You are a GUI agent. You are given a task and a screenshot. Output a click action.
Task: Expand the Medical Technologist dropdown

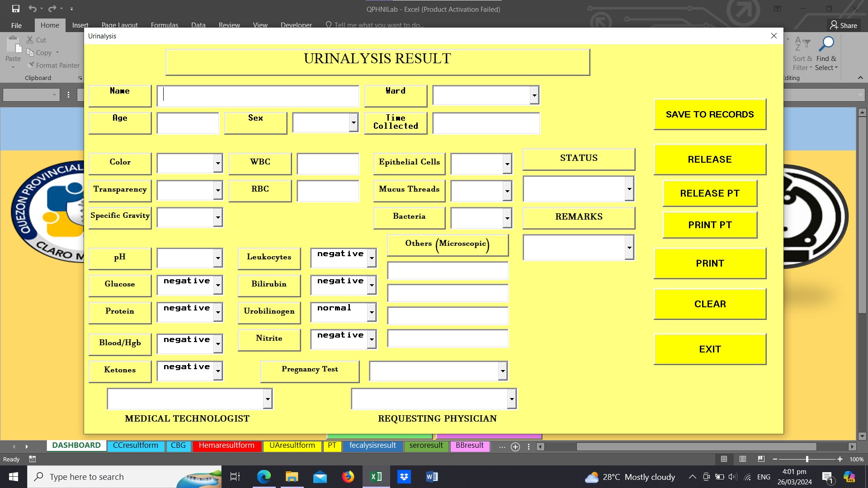tap(268, 399)
